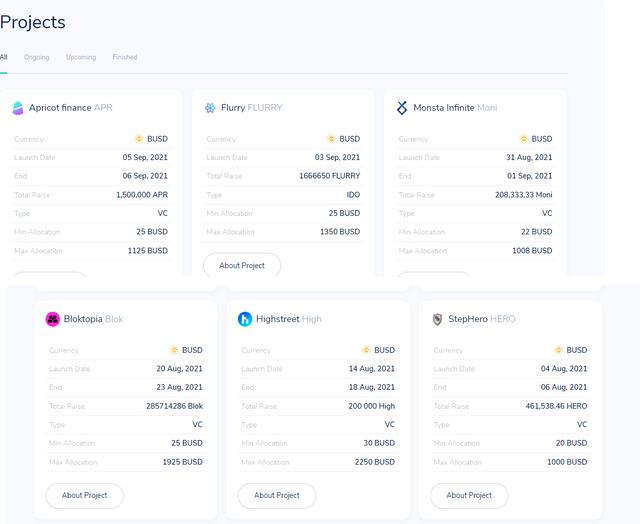Click max allocation 1125 BUSD
Screen dimensions: 640x524
[148, 251]
